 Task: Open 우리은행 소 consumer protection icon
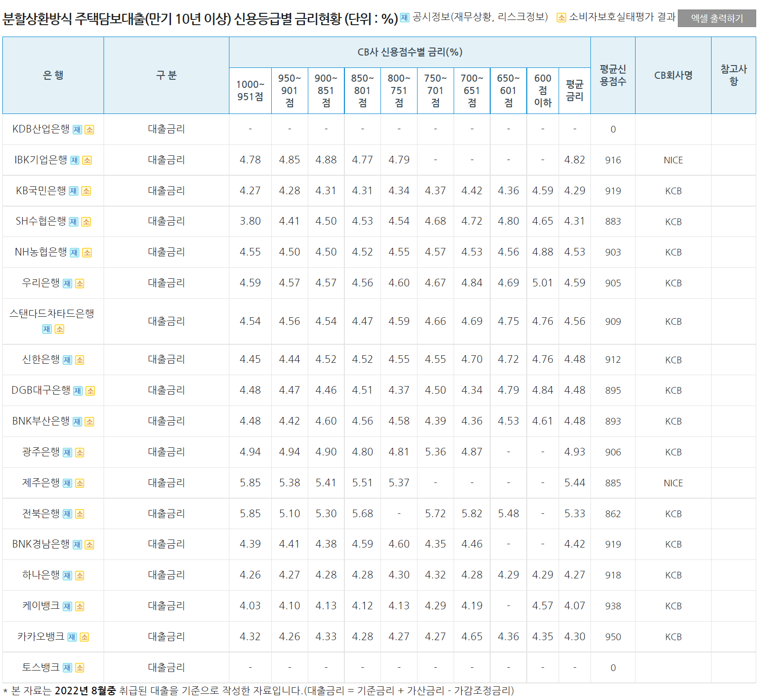[80, 284]
